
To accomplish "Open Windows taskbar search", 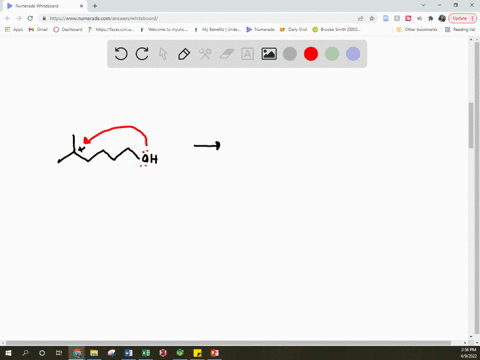I will [25, 353].
